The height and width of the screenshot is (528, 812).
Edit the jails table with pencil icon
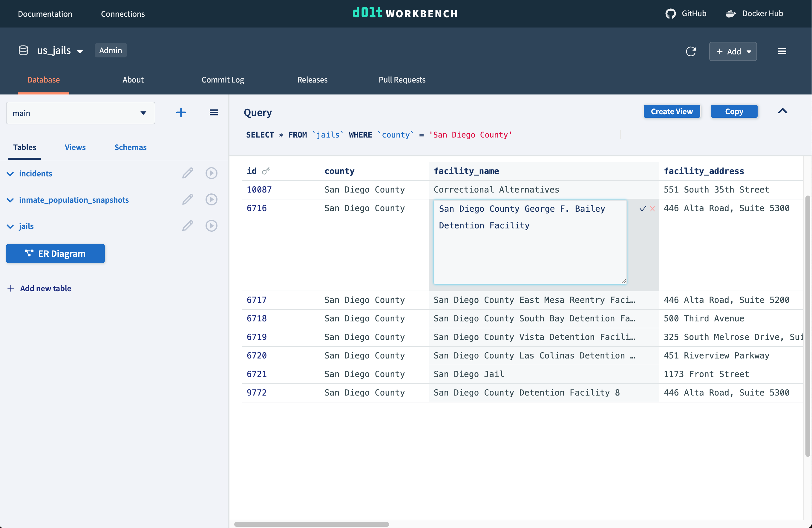click(x=188, y=226)
